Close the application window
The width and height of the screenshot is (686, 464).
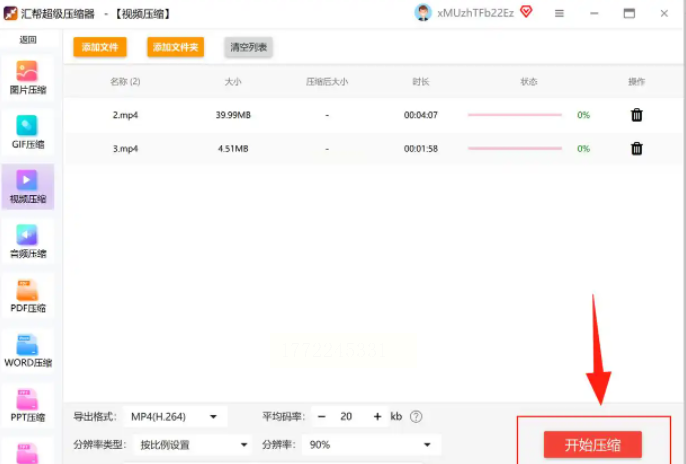[664, 14]
